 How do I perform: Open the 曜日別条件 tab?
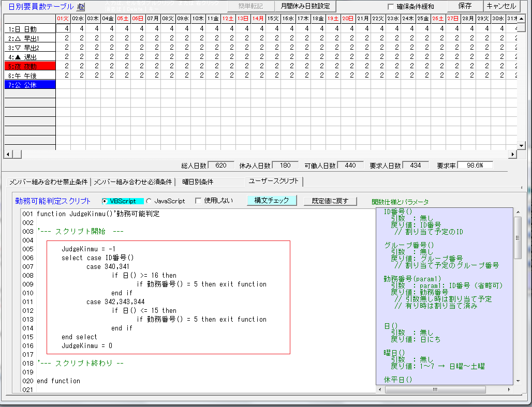tap(198, 182)
